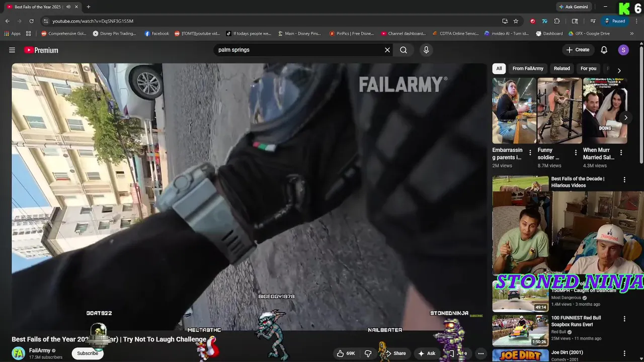
Task: Open menu for 100 Funniest Red Bull video
Action: click(624, 319)
